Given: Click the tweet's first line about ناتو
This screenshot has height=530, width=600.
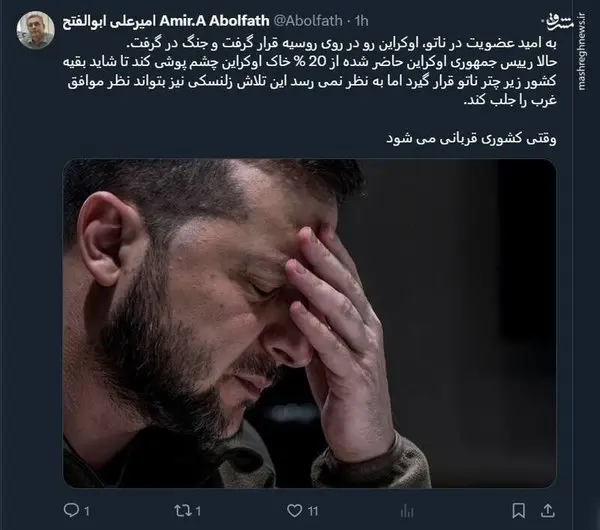Looking at the screenshot, I should [x=341, y=43].
